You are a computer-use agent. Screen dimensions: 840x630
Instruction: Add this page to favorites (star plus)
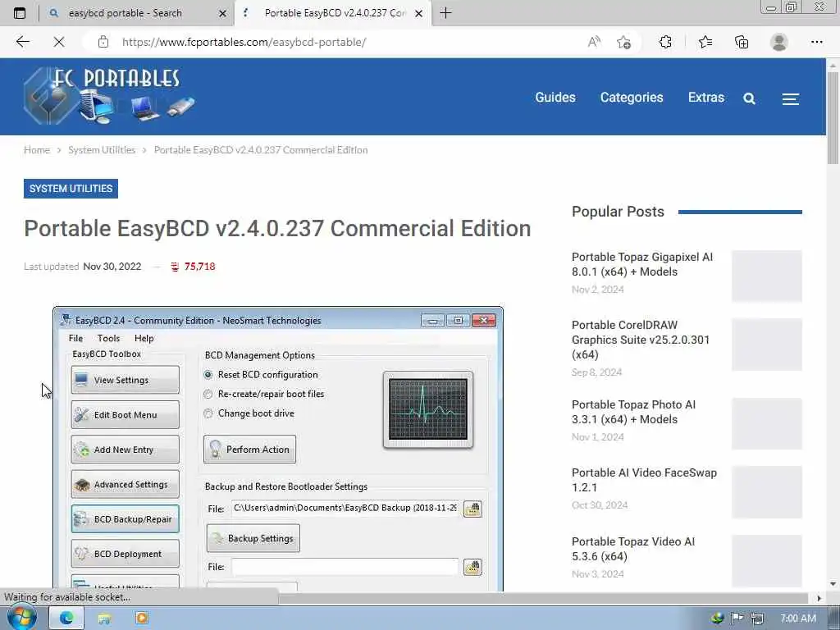coord(623,42)
